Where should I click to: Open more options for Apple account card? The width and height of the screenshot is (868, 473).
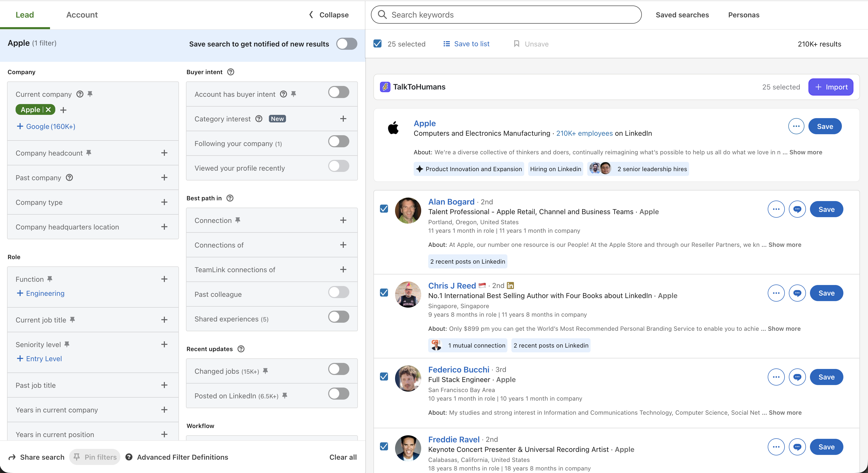coord(796,126)
